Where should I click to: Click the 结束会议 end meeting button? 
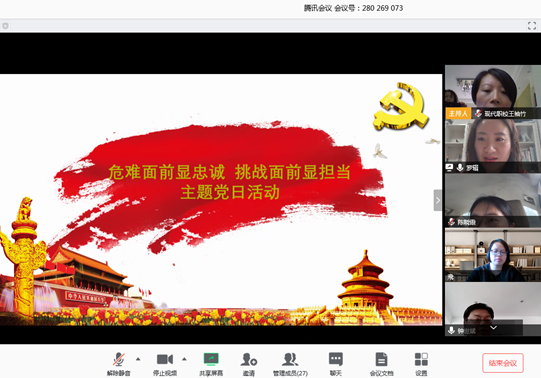point(503,363)
